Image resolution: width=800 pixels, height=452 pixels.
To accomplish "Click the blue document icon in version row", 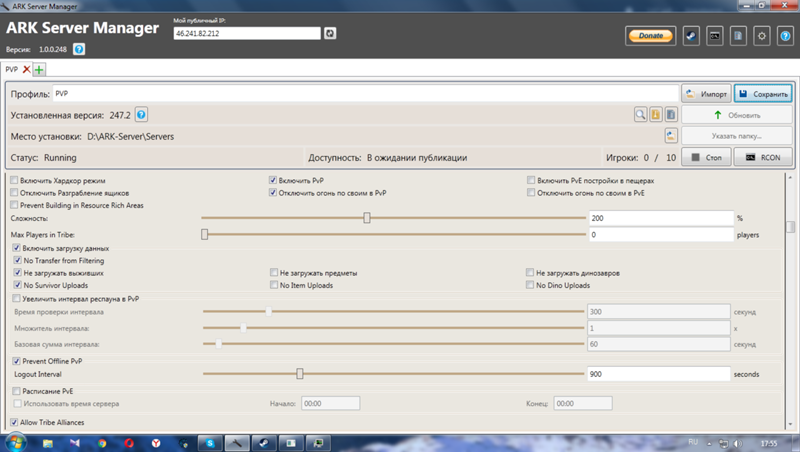I will (x=671, y=115).
